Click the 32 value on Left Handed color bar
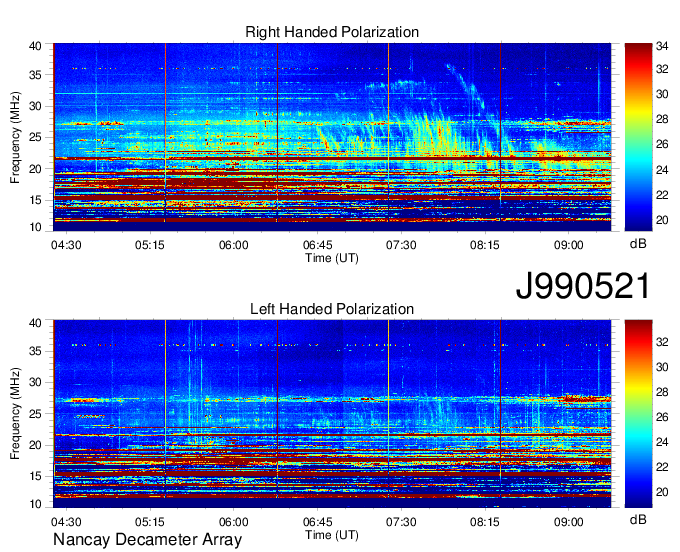680x552 pixels. click(x=662, y=342)
